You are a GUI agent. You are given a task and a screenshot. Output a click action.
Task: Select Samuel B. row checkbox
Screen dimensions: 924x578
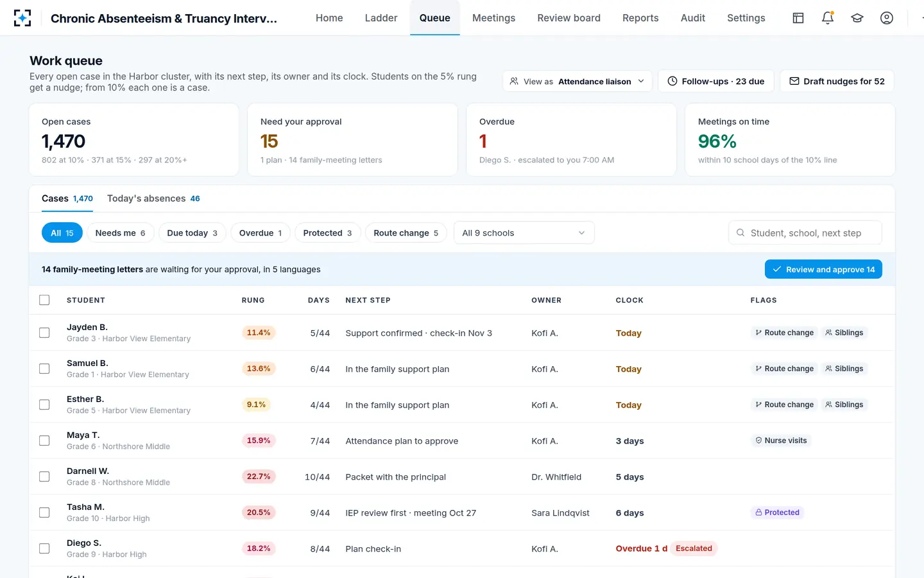pyautogui.click(x=44, y=369)
